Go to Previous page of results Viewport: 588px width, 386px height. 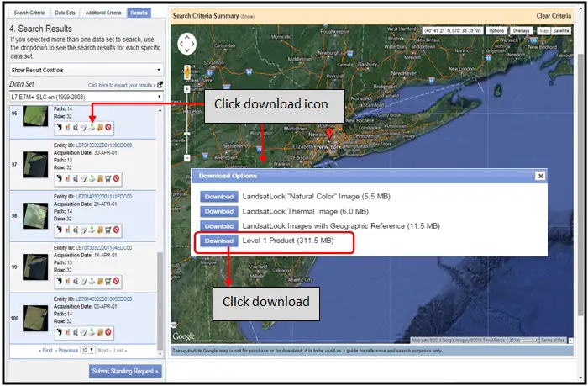(x=66, y=351)
